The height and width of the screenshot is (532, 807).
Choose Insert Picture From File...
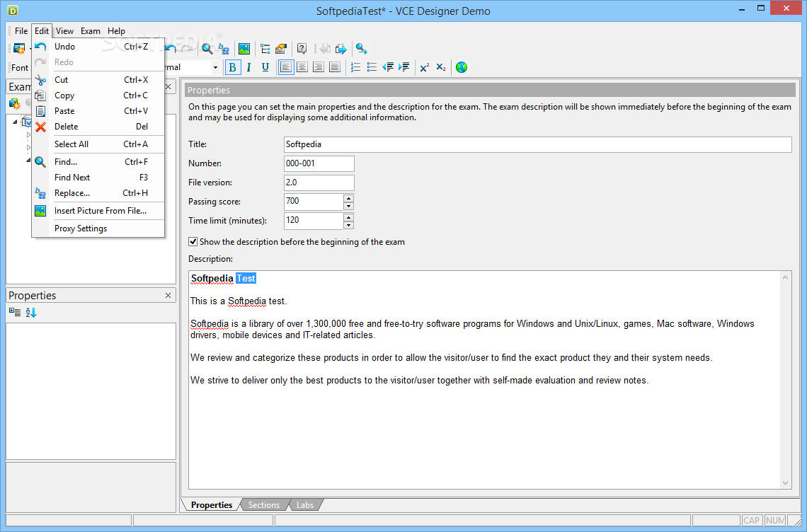tap(98, 210)
